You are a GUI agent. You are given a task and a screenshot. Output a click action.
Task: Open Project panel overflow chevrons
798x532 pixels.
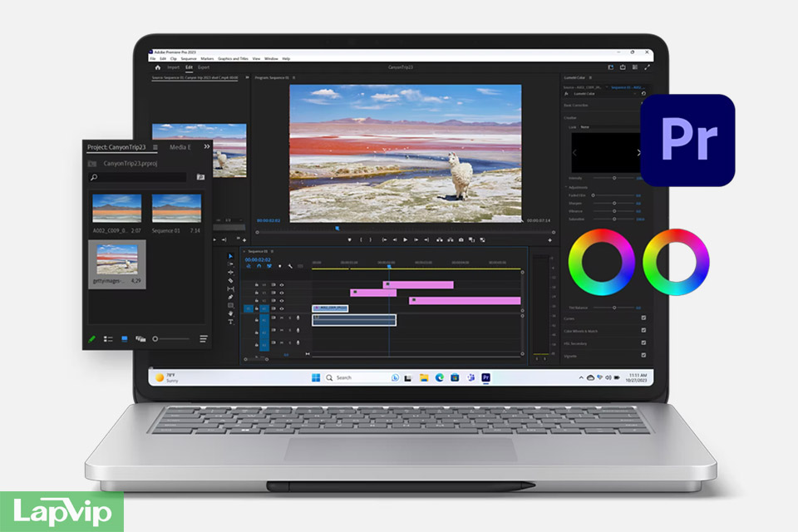(x=207, y=146)
